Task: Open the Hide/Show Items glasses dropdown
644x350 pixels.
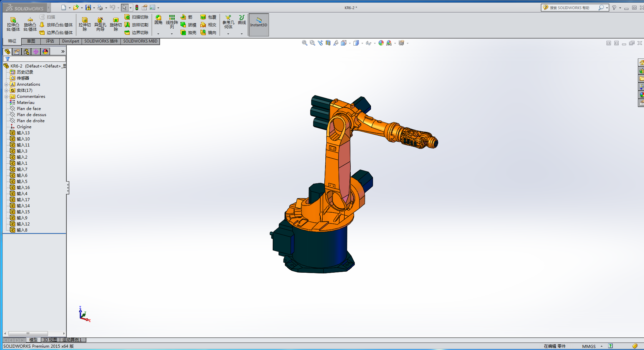Action: 375,43
